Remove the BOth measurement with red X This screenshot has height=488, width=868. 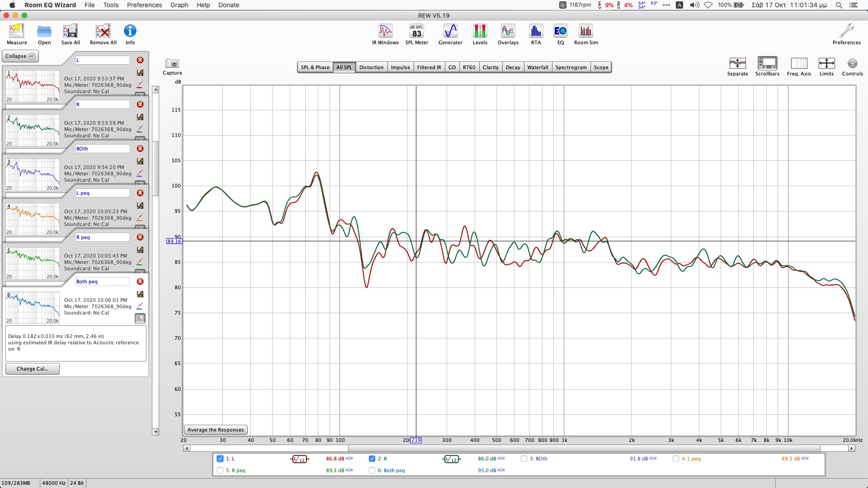pos(140,149)
